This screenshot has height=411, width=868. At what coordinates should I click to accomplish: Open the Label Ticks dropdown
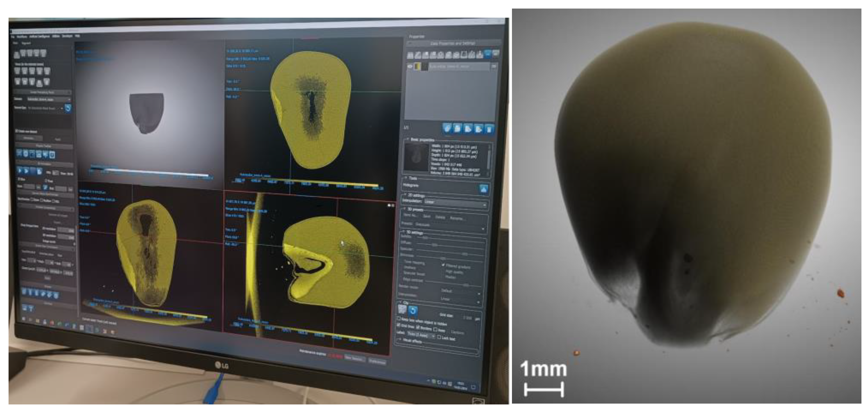pyautogui.click(x=421, y=335)
